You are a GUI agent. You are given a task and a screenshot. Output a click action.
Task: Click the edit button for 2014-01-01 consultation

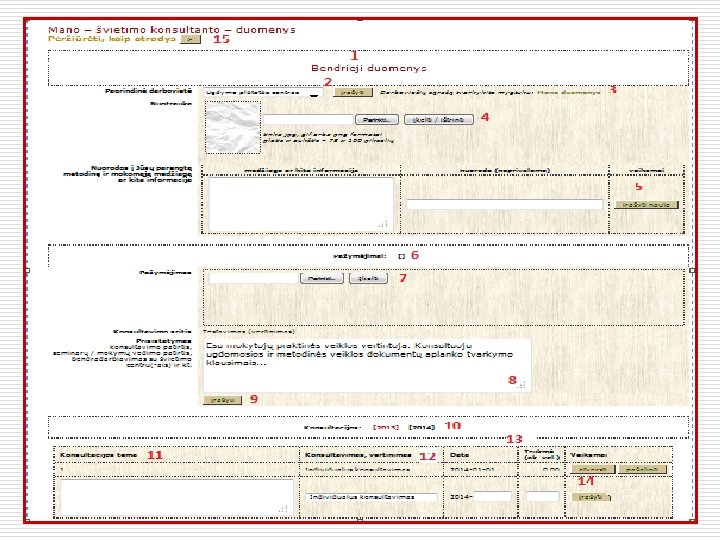[x=593, y=469]
